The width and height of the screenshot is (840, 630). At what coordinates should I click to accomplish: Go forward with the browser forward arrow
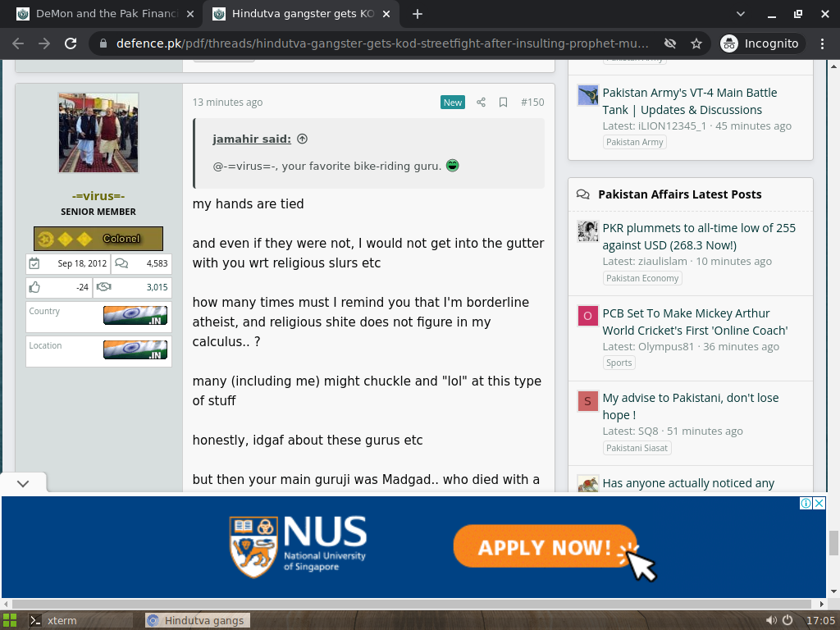(44, 43)
